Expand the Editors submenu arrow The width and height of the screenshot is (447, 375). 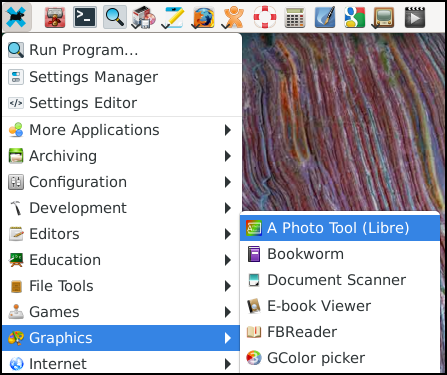click(228, 234)
